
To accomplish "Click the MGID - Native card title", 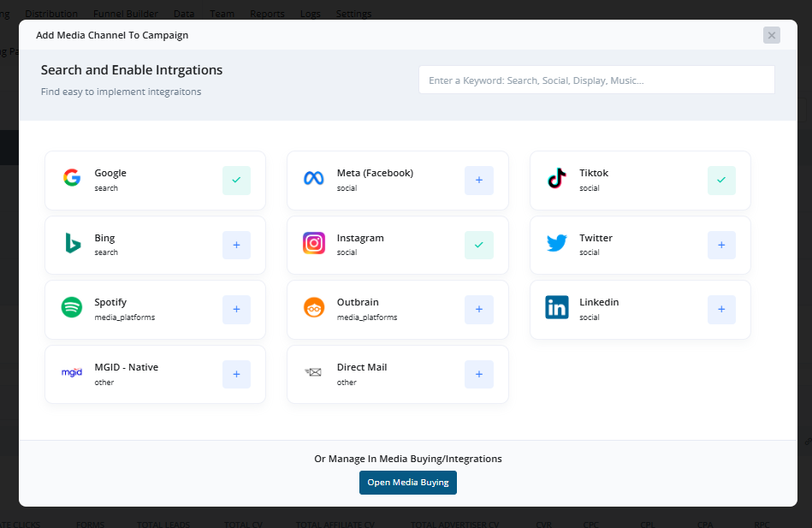I will point(127,367).
